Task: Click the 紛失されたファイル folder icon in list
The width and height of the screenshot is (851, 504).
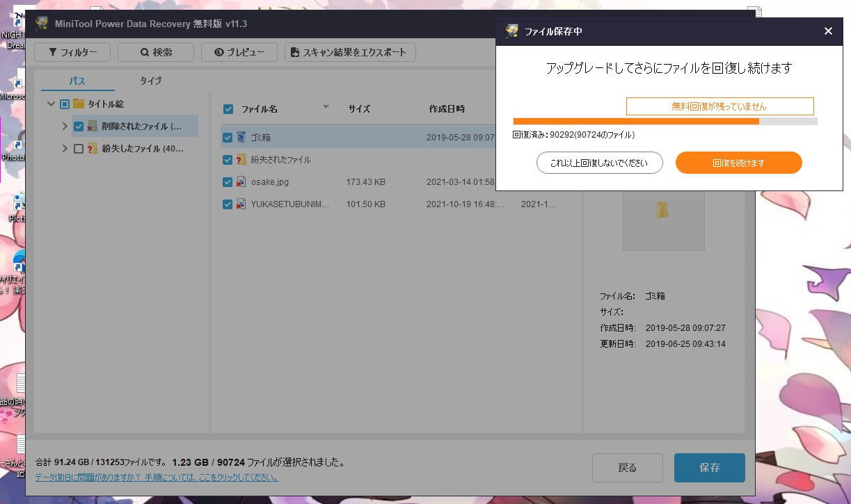Action: click(241, 160)
